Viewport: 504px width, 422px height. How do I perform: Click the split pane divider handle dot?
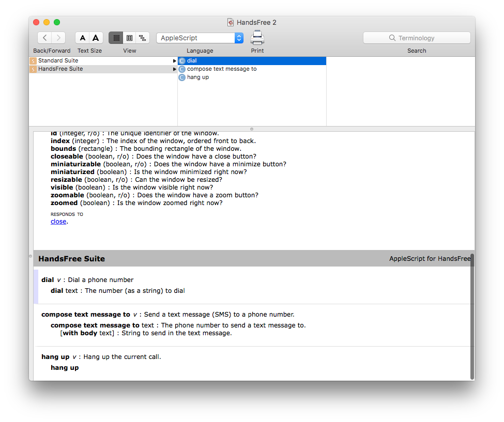252,129
